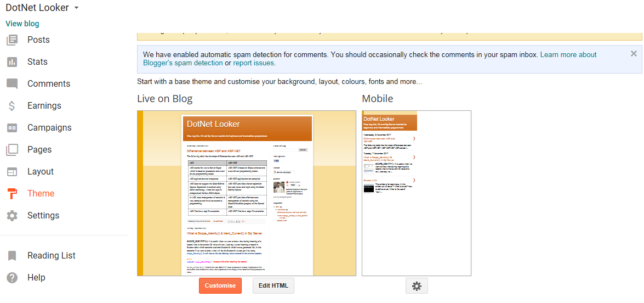
Task: Click the Campaigns AD icon
Action: (x=12, y=128)
